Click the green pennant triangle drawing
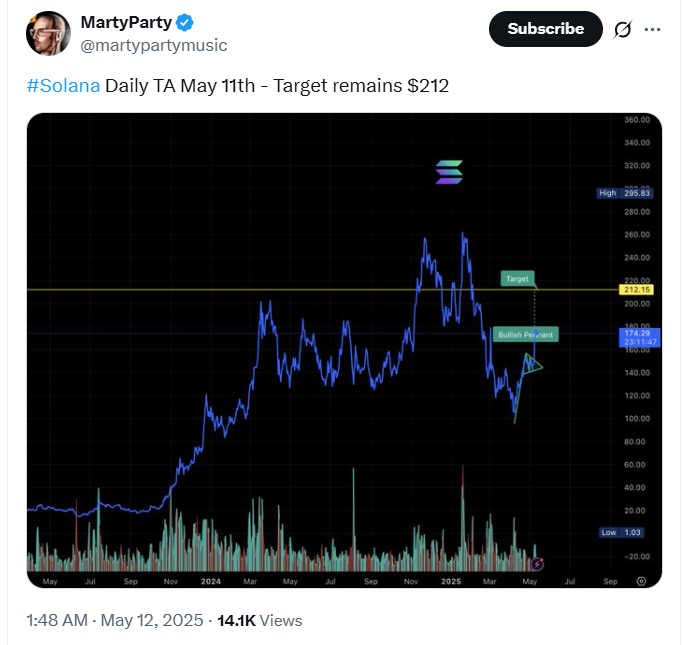Viewport: 682px width, 645px height. tap(532, 364)
